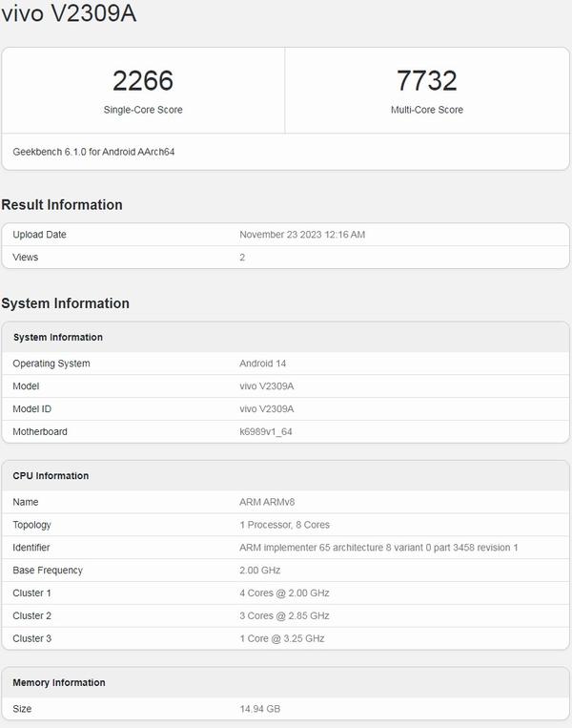
Task: Click the large System Information section heading
Action: [x=66, y=303]
